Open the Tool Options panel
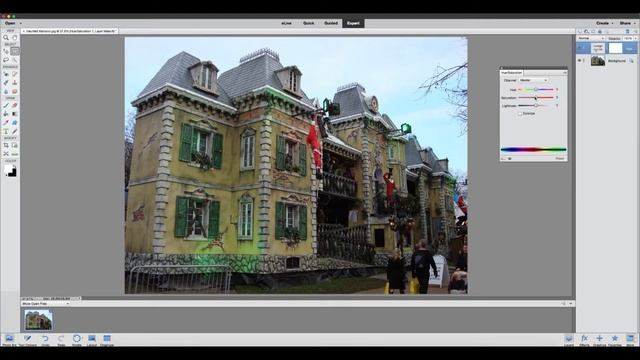Screen dimensions: 640x360 point(27,340)
